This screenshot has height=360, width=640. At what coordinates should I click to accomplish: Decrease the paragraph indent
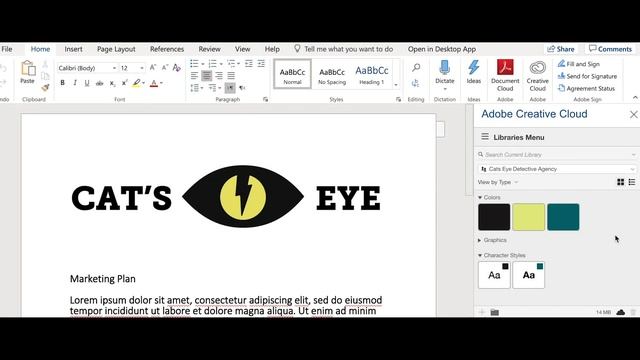(249, 64)
